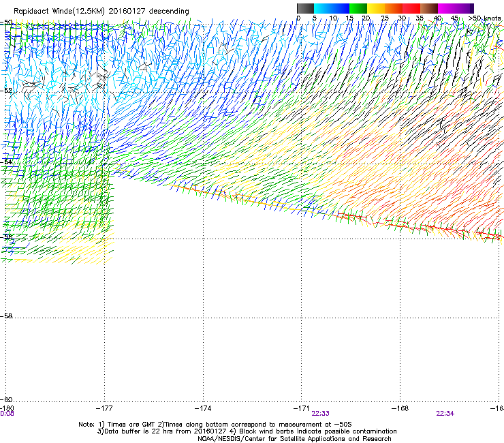The image size is (504, 443).
Task: Click the '-171' longitude axis label
Action: pos(302,408)
